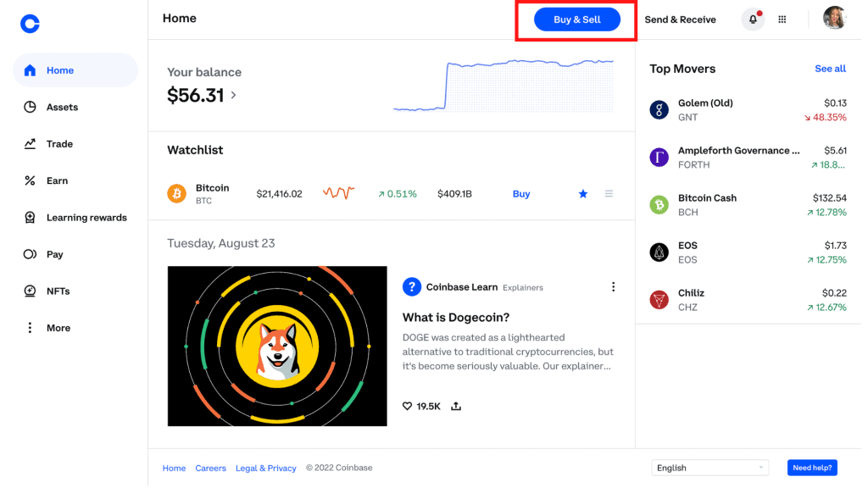Click the Coinbase Learn question-mark icon
Screen dimensions: 868x488
[x=412, y=287]
